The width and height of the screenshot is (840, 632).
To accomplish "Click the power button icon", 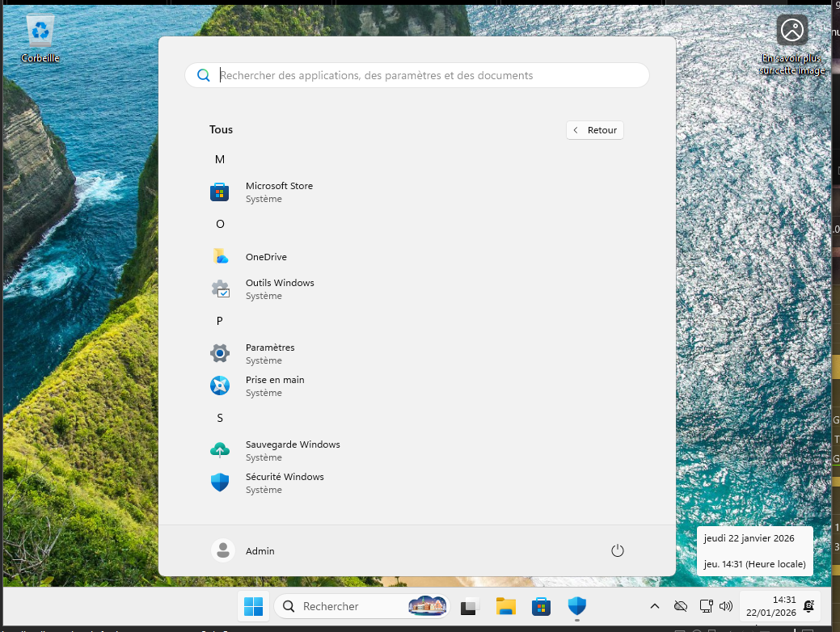I will tap(618, 550).
